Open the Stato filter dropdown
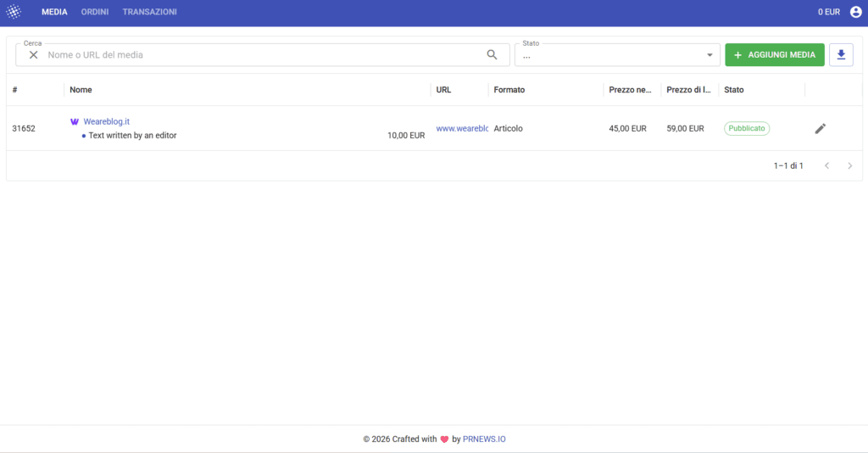The height and width of the screenshot is (453, 868). (x=617, y=55)
